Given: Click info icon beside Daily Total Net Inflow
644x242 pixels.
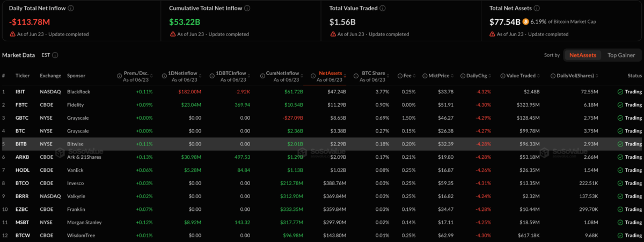Looking at the screenshot, I should pos(71,9).
